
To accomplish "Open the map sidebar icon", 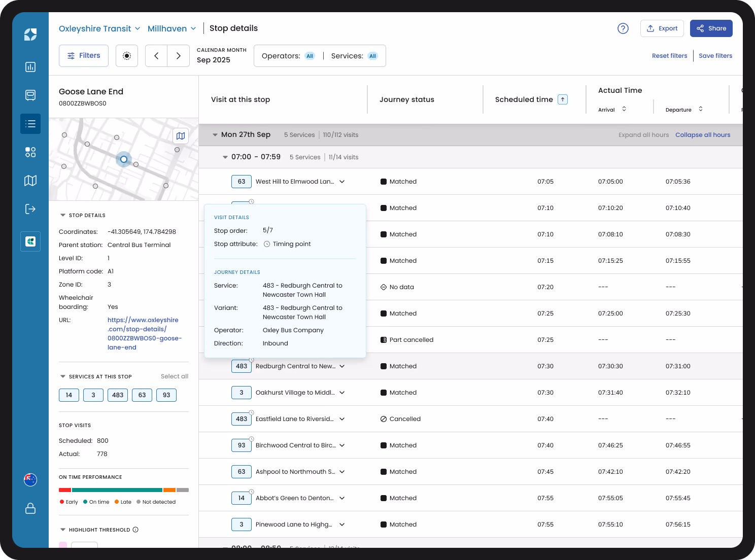I will click(x=30, y=181).
